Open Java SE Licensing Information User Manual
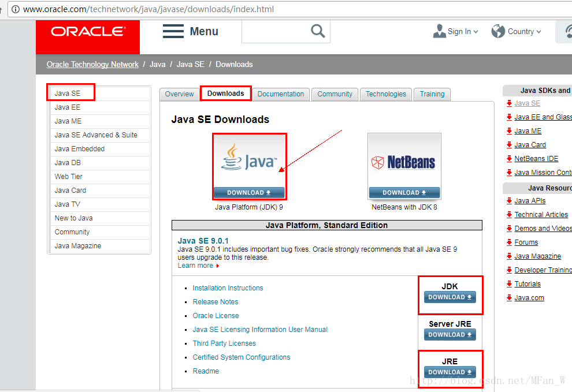 260,330
